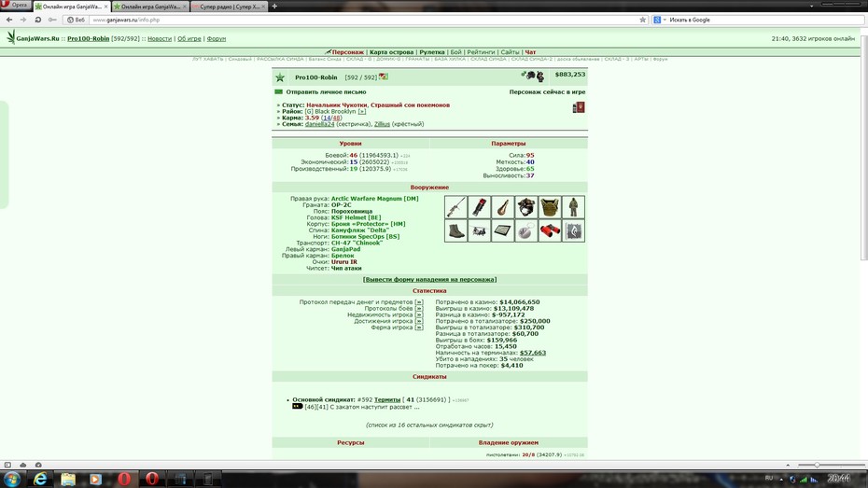Open the Opera menu button

point(15,5)
